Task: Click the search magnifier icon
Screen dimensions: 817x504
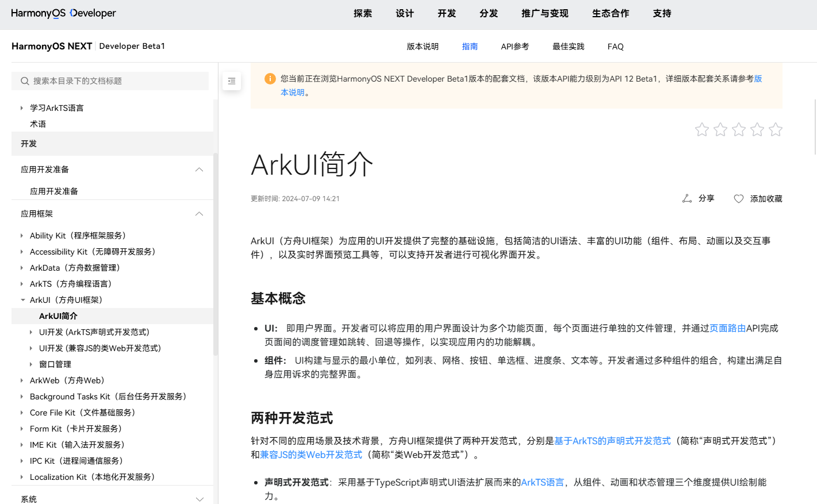Action: pos(25,81)
